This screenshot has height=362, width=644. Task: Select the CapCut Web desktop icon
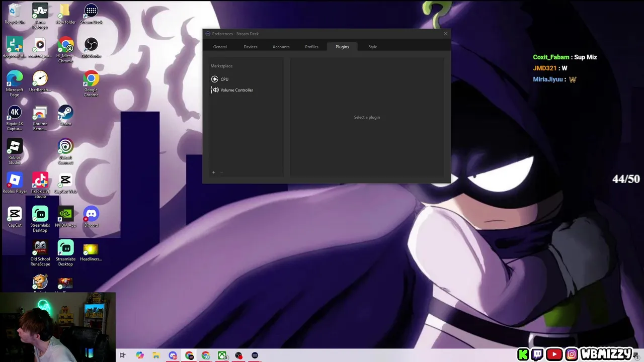65,183
